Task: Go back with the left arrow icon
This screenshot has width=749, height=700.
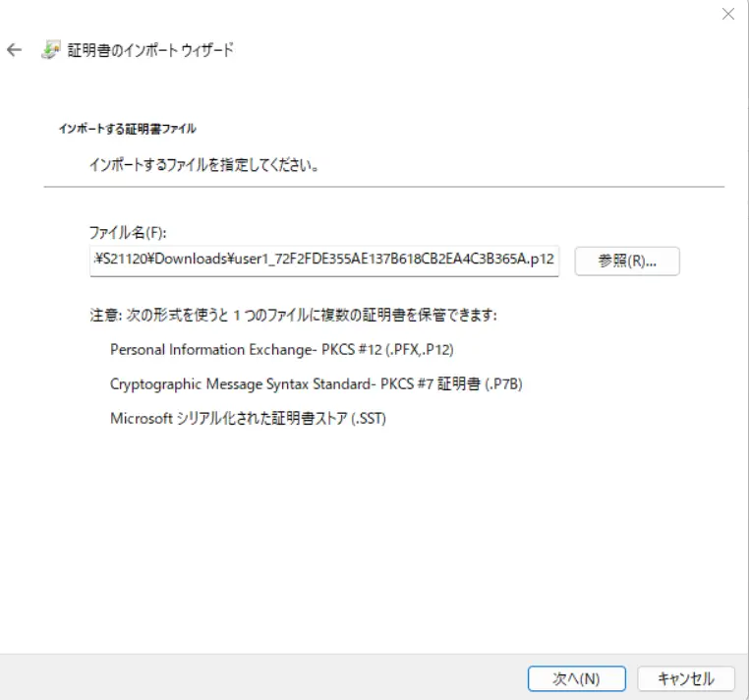Action: coord(15,50)
